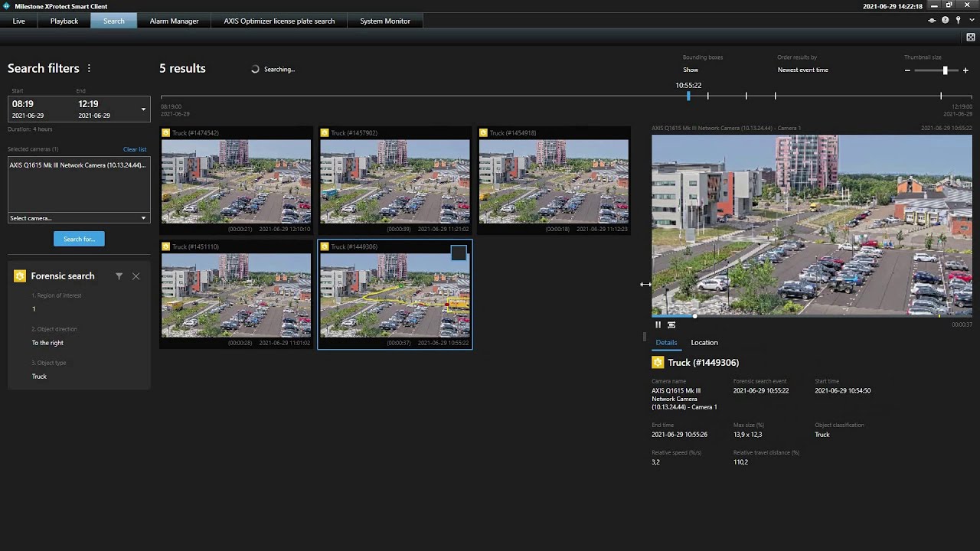Pause the preview video
The width and height of the screenshot is (980, 551).
[658, 324]
